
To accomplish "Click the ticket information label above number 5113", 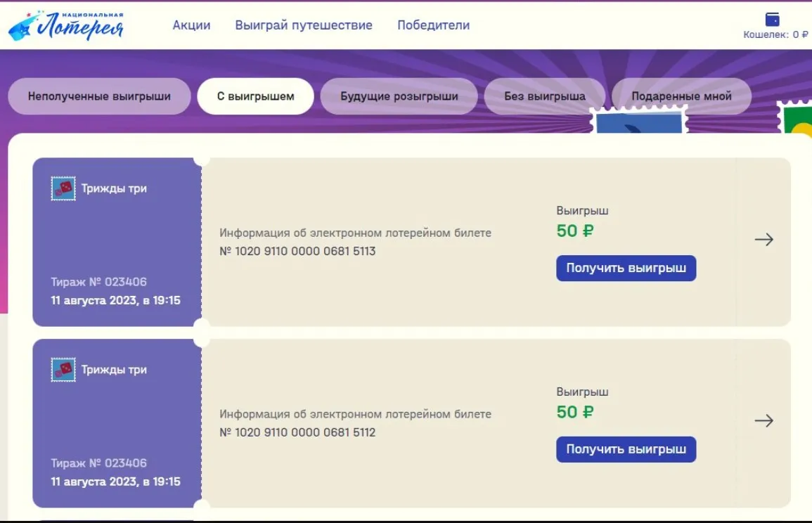I will click(x=355, y=233).
